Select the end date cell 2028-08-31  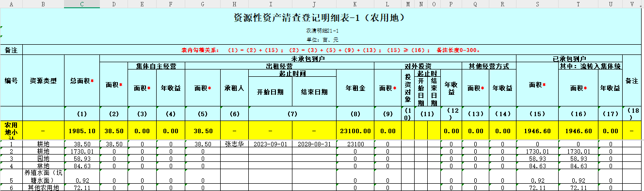click(x=314, y=144)
